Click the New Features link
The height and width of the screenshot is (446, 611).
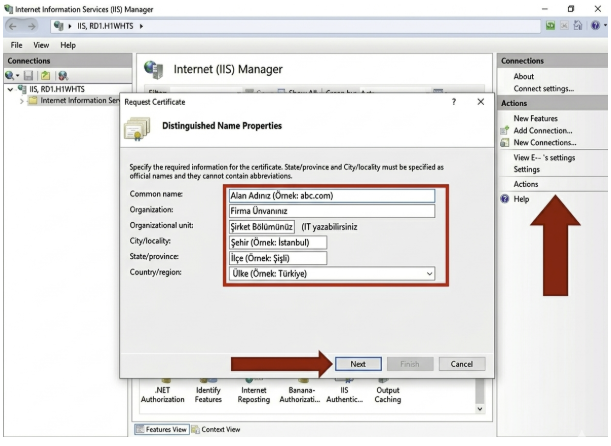535,118
